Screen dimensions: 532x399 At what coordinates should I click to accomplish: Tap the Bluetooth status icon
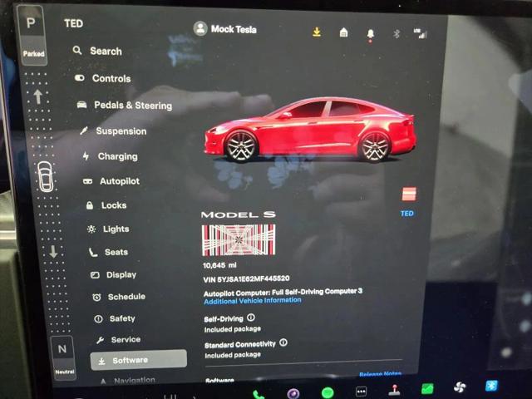tap(397, 33)
